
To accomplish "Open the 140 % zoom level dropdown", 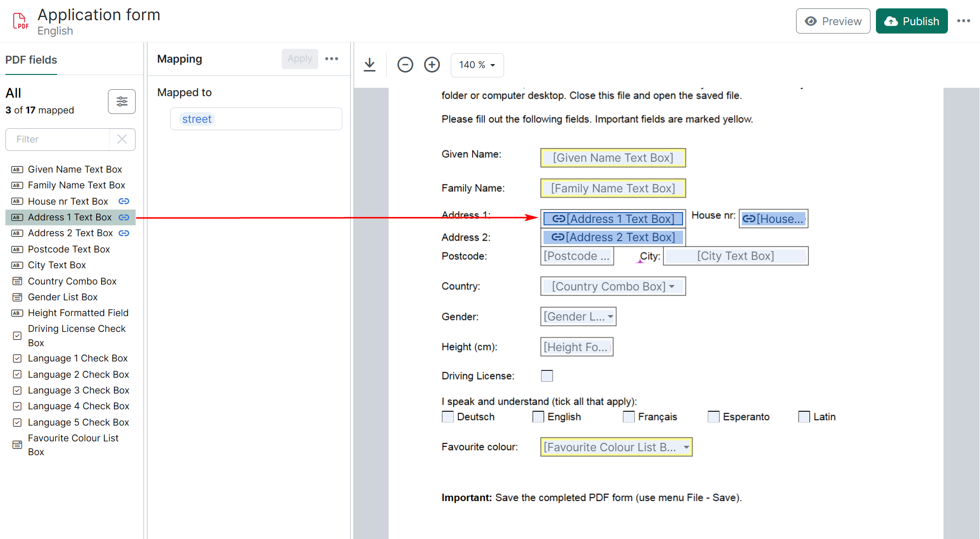I will pos(477,65).
